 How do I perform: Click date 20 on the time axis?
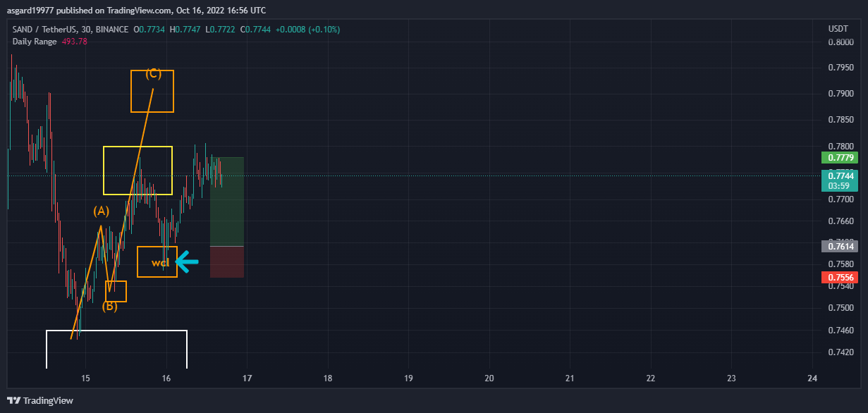pyautogui.click(x=489, y=378)
